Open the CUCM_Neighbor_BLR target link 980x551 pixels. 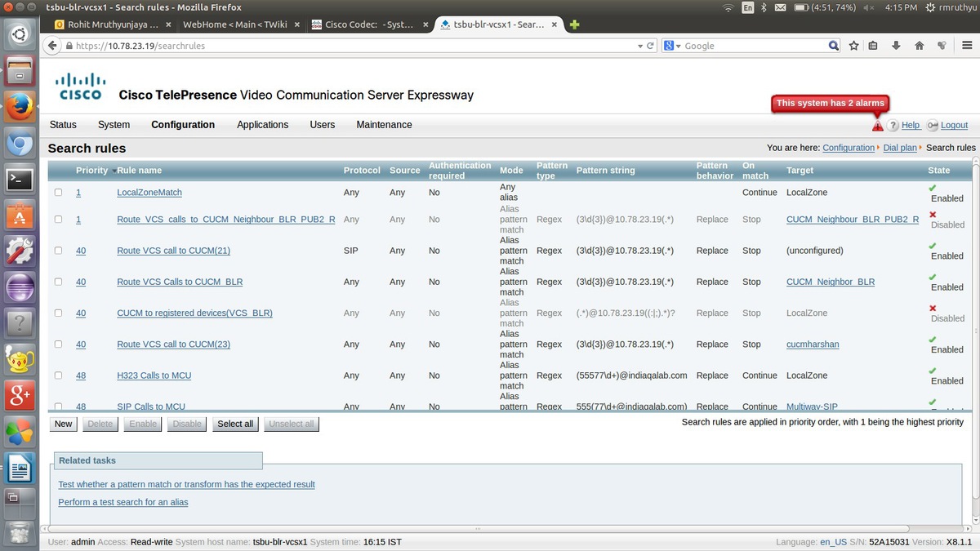831,282
